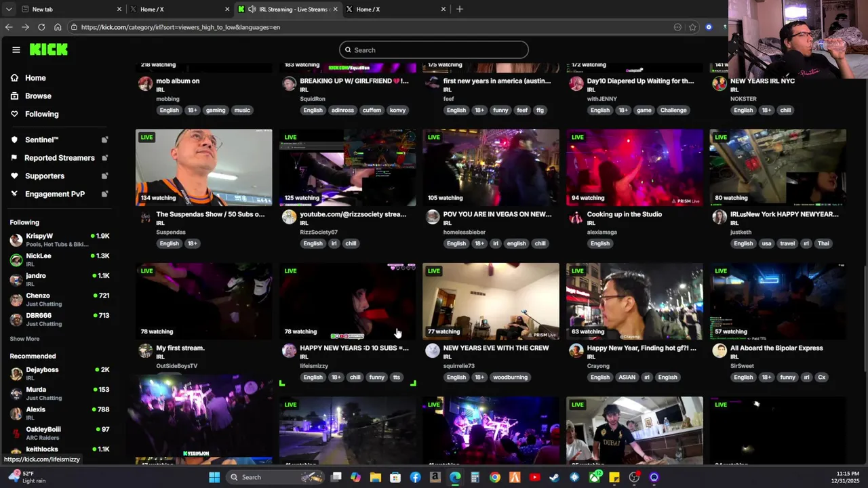Open recommended channel Alexis
The width and height of the screenshot is (868, 488).
click(x=60, y=413)
